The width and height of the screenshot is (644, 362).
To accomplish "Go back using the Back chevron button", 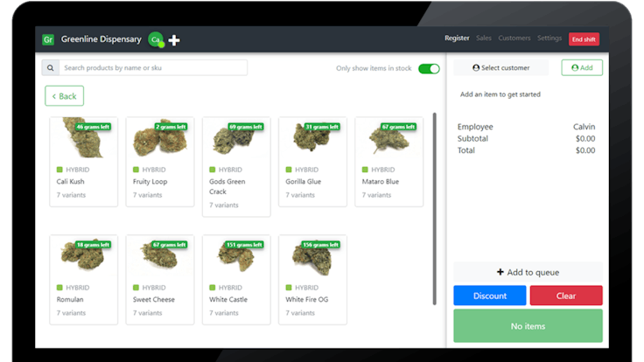I will [64, 96].
